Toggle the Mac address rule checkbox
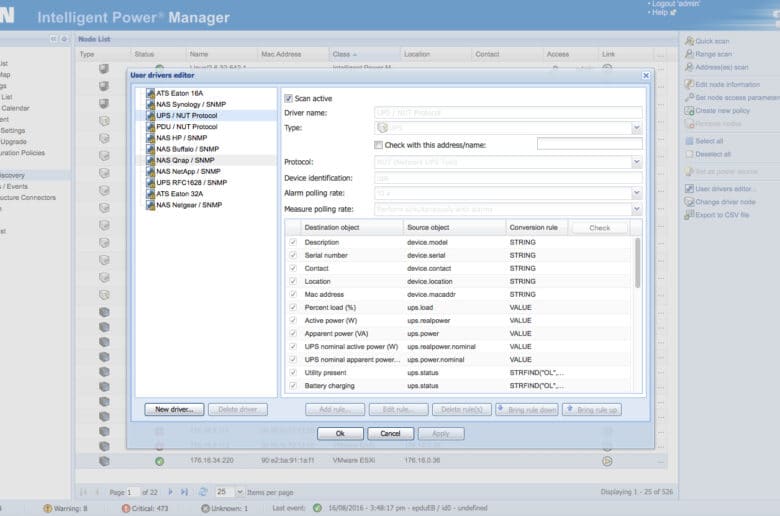This screenshot has width=780, height=516. click(x=293, y=295)
